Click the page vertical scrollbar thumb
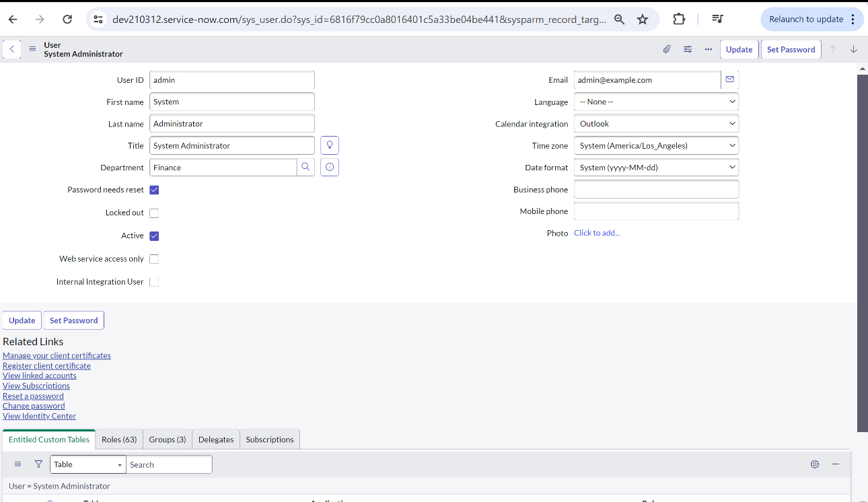Image resolution: width=868 pixels, height=502 pixels. [863, 254]
